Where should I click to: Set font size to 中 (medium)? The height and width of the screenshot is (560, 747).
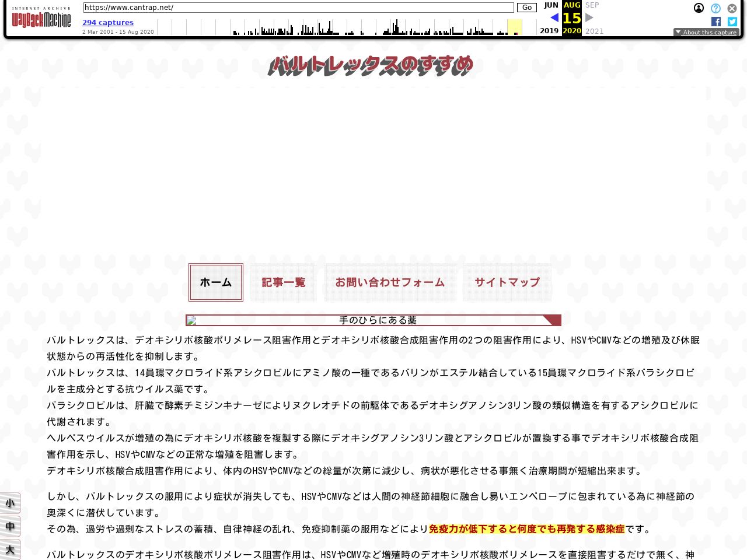10,527
